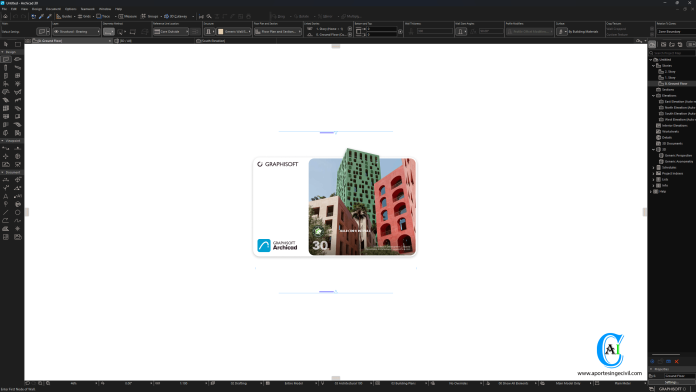Image resolution: width=696 pixels, height=392 pixels.
Task: Click the building material color swatch
Action: point(221,32)
